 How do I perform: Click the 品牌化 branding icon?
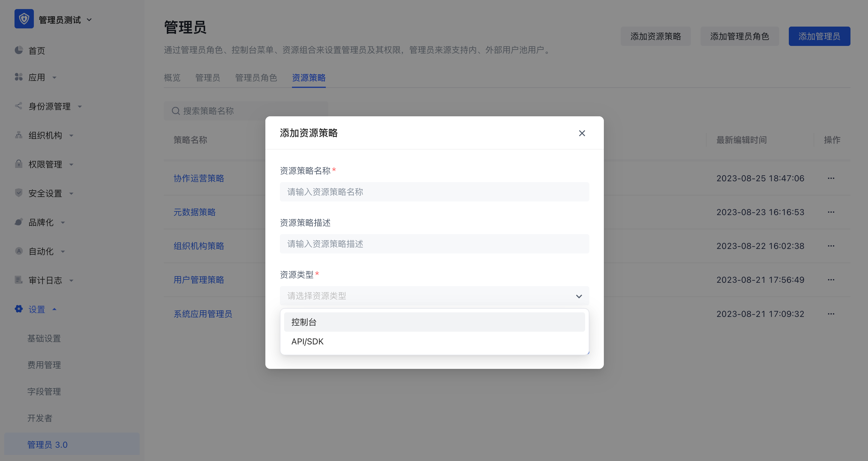19,222
